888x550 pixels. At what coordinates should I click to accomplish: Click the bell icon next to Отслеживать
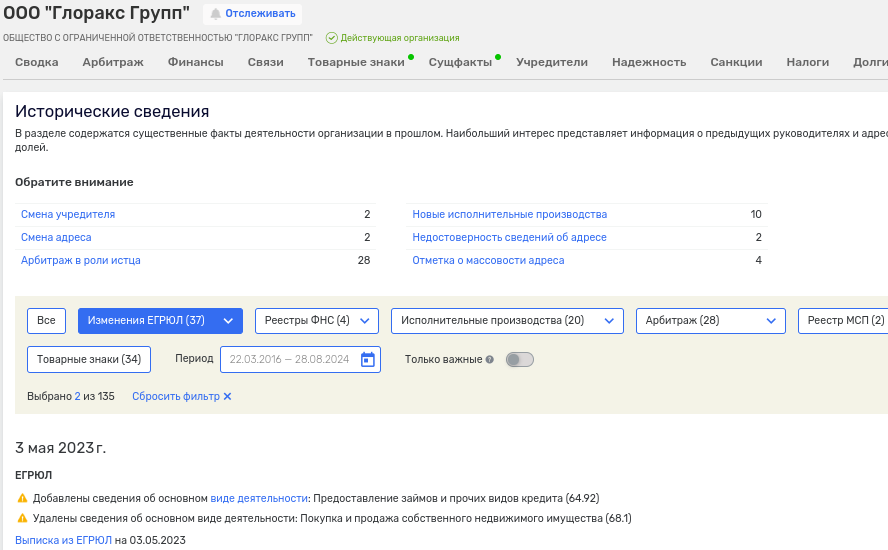pyautogui.click(x=215, y=14)
